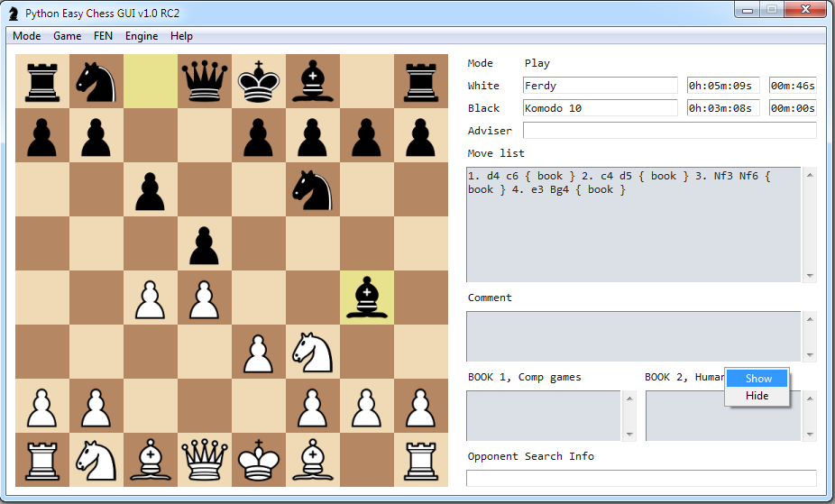Viewport: 835px width, 504px height.
Task: Click BOOK 1 scroll down arrow
Action: coord(629,435)
